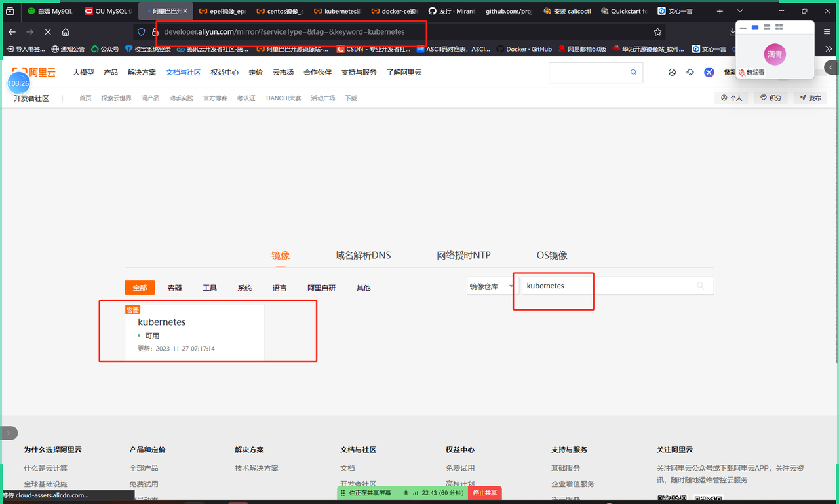The height and width of the screenshot is (504, 839).
Task: Open browser home page icon
Action: pyautogui.click(x=66, y=32)
